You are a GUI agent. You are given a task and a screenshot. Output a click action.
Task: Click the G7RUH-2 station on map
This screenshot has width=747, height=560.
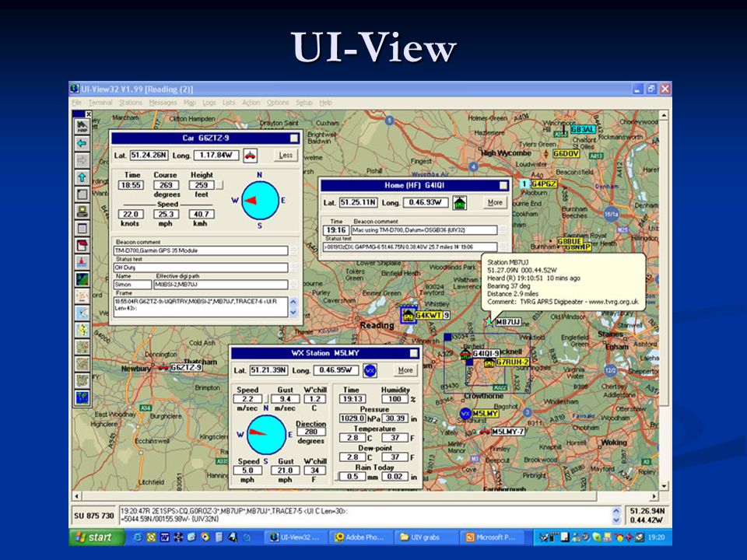pos(489,363)
